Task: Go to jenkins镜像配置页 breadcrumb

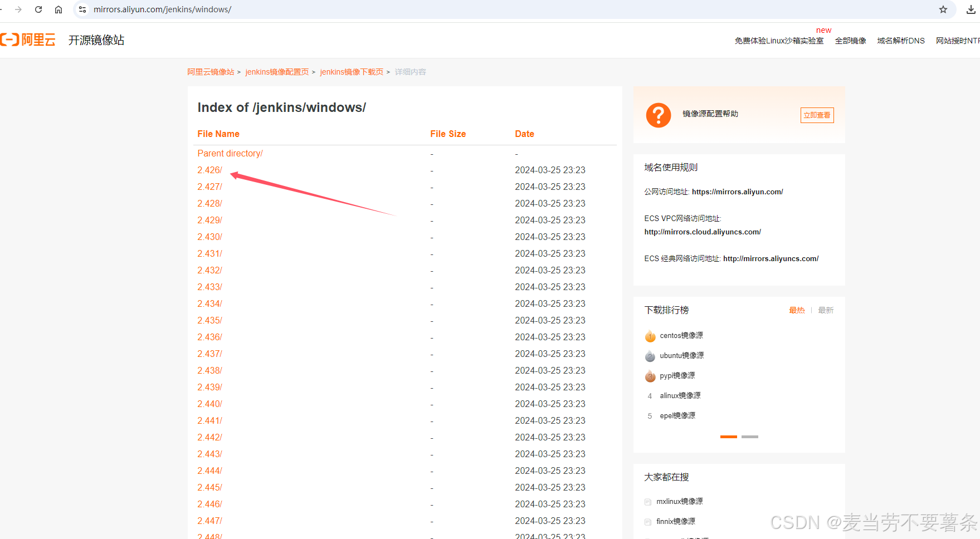Action: click(277, 72)
